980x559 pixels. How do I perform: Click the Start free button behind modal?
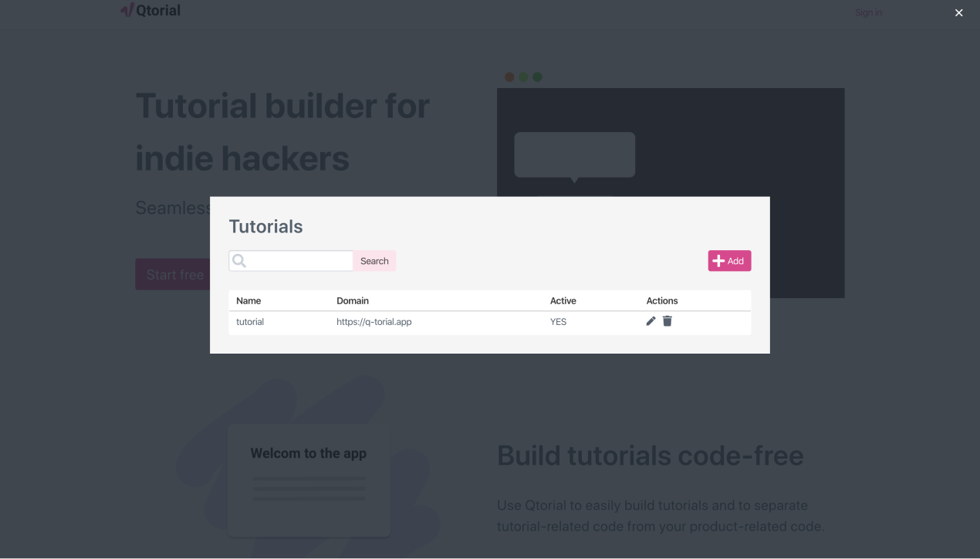point(173,275)
